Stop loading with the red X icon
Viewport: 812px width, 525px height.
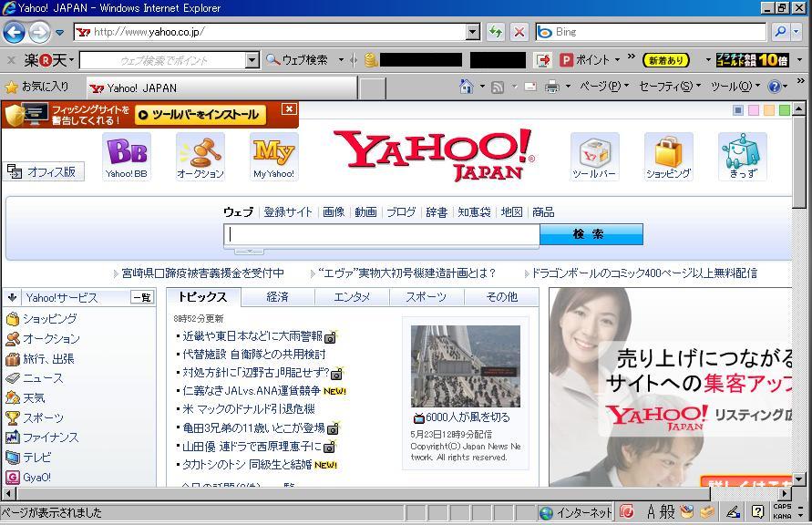tap(519, 32)
